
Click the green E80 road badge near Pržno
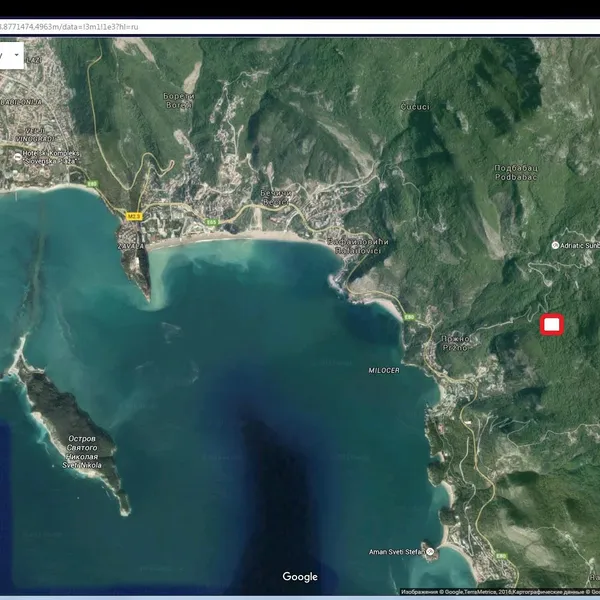click(x=409, y=317)
